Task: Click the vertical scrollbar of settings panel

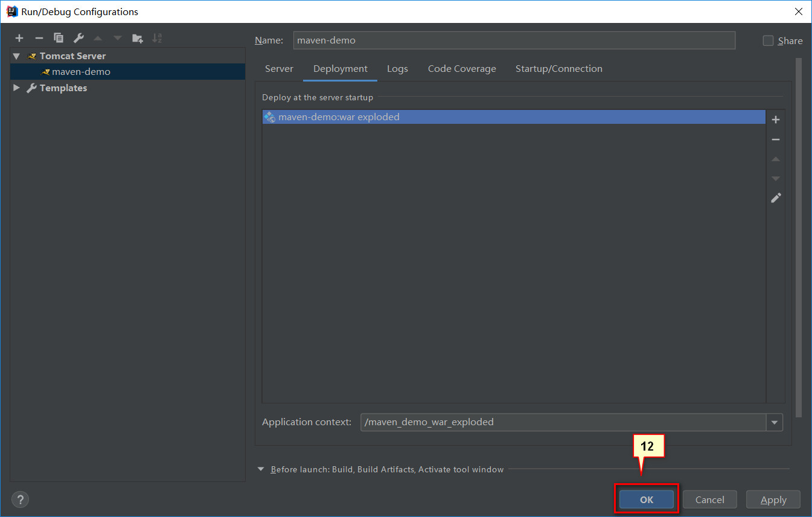Action: 799,237
